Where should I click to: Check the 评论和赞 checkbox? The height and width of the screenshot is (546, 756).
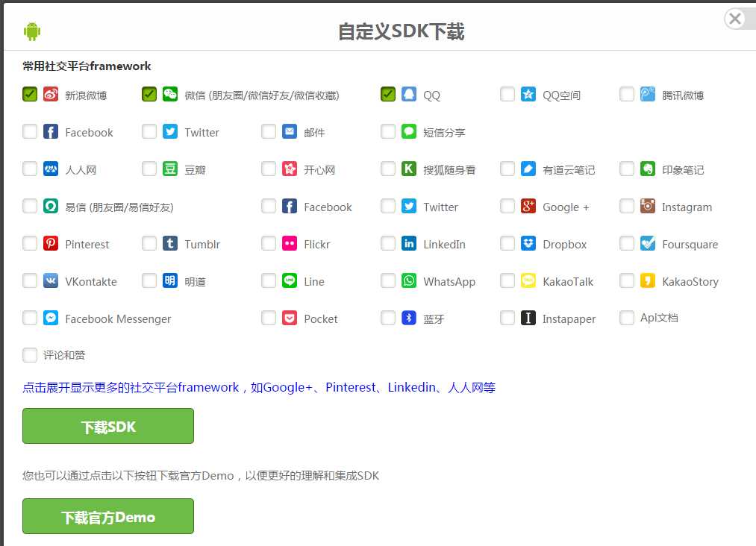pyautogui.click(x=30, y=355)
